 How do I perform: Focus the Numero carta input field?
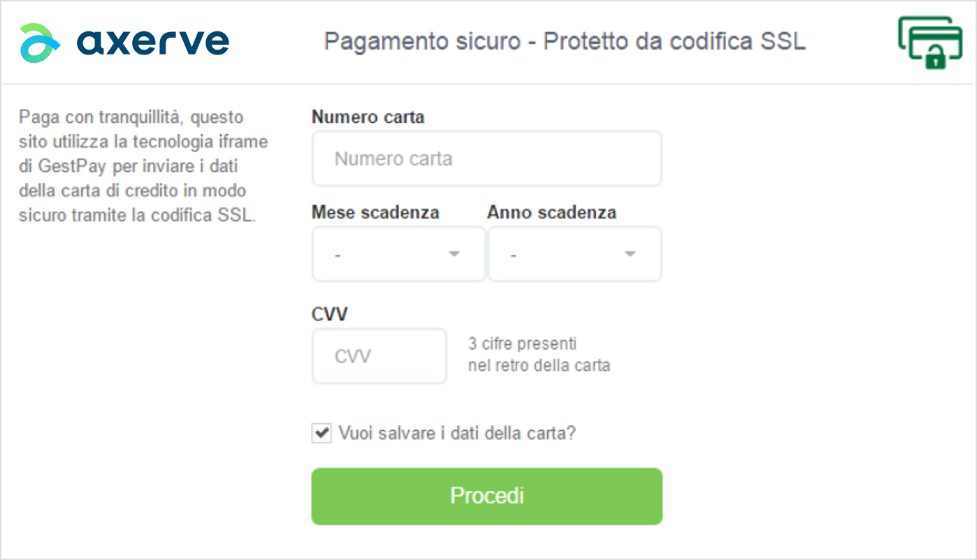pos(486,159)
